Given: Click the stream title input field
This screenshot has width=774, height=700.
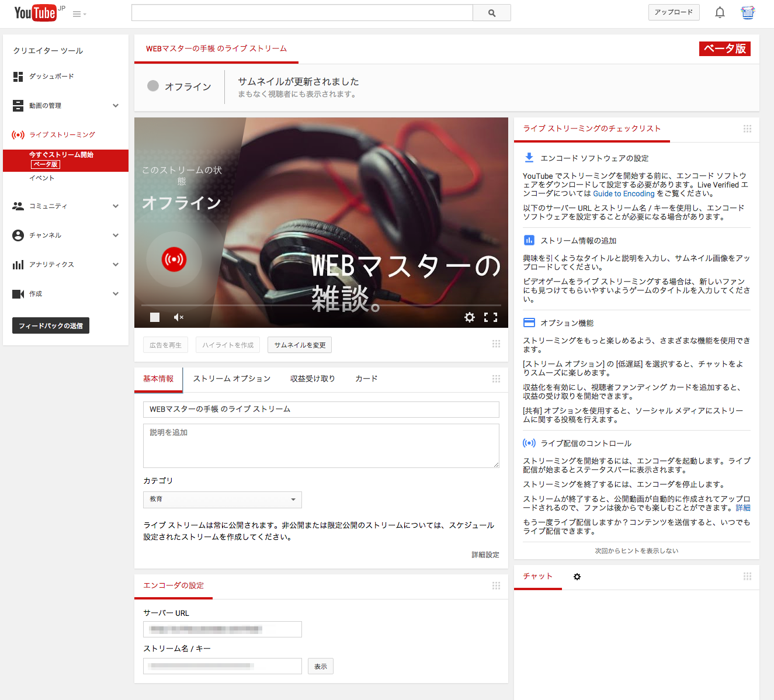Looking at the screenshot, I should click(x=321, y=409).
